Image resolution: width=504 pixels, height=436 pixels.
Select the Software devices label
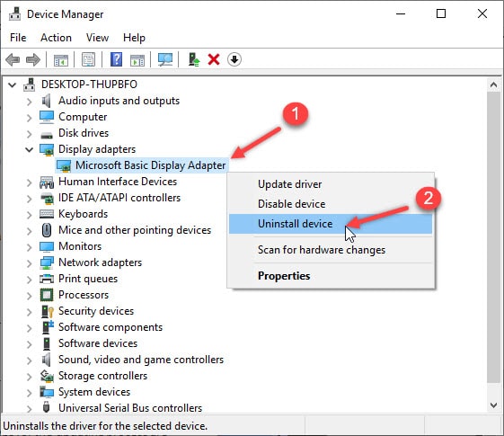[98, 343]
